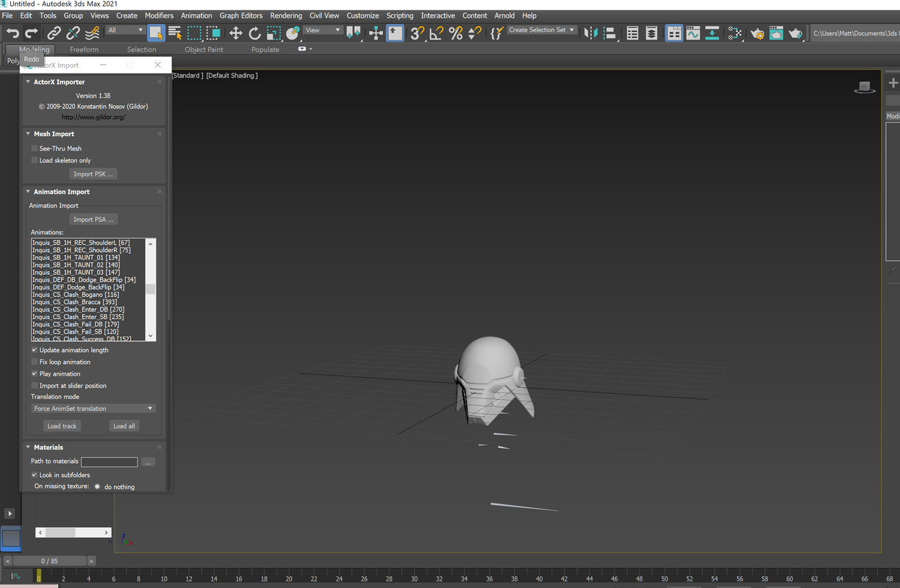Screen dimensions: 900x588
Task: Click the Material Editor nodes icon
Action: click(734, 33)
